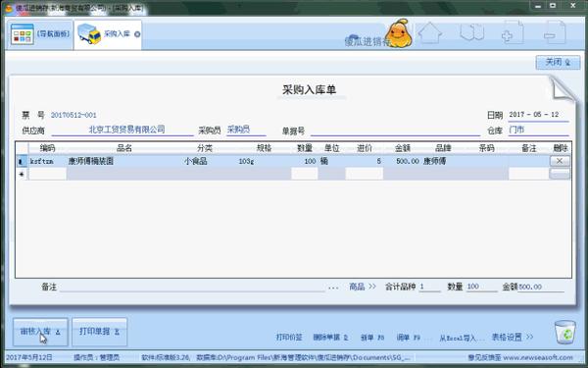Screen dimensions: 588x368
Task: Switch to the 导航面板 tab
Action: [x=40, y=34]
